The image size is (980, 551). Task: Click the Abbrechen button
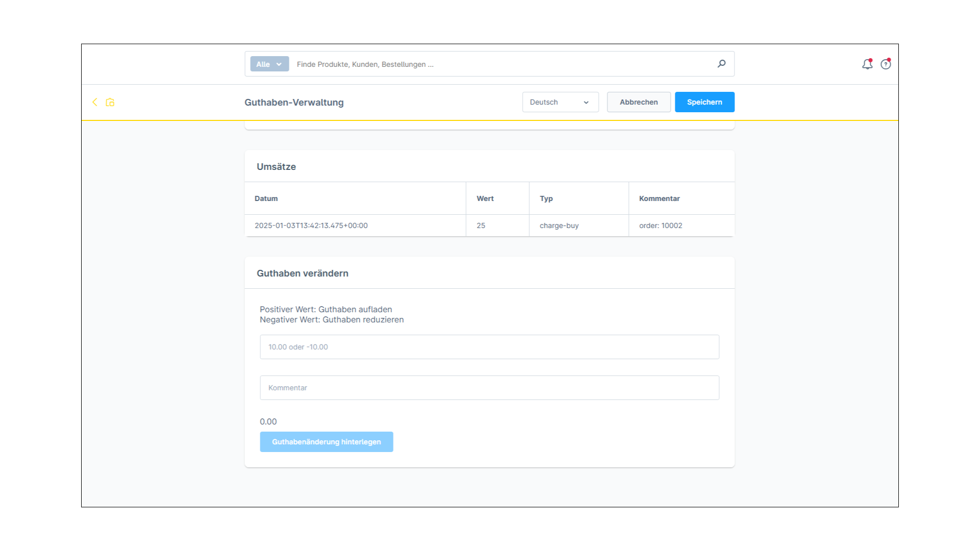639,102
